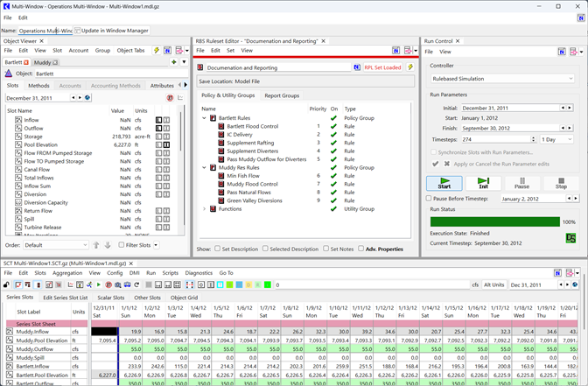Click the Init button in Run Control
The width and height of the screenshot is (588, 386).
point(483,183)
